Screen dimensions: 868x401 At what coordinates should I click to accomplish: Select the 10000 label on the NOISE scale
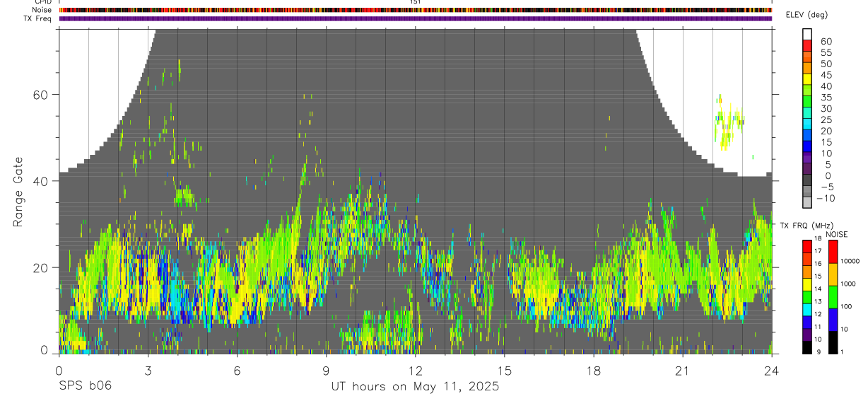(x=851, y=261)
